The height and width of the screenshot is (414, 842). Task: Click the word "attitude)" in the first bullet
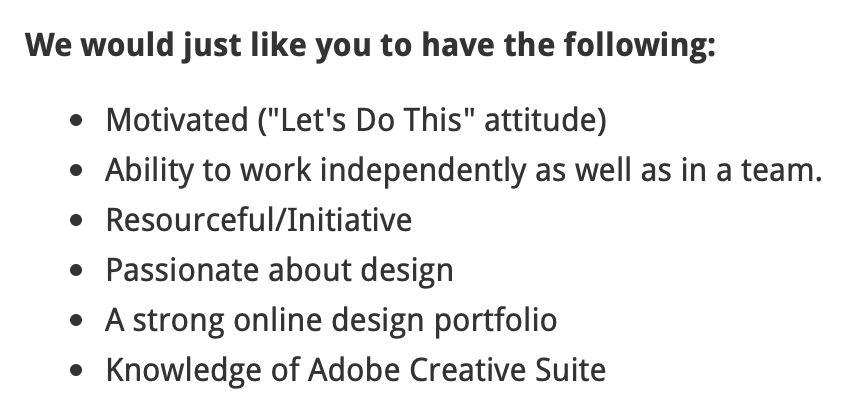(x=546, y=120)
